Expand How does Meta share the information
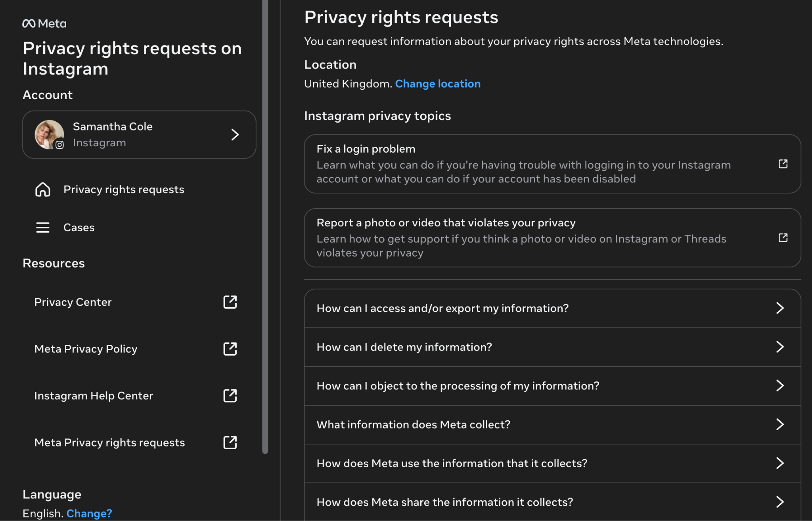The width and height of the screenshot is (812, 521). 552,502
